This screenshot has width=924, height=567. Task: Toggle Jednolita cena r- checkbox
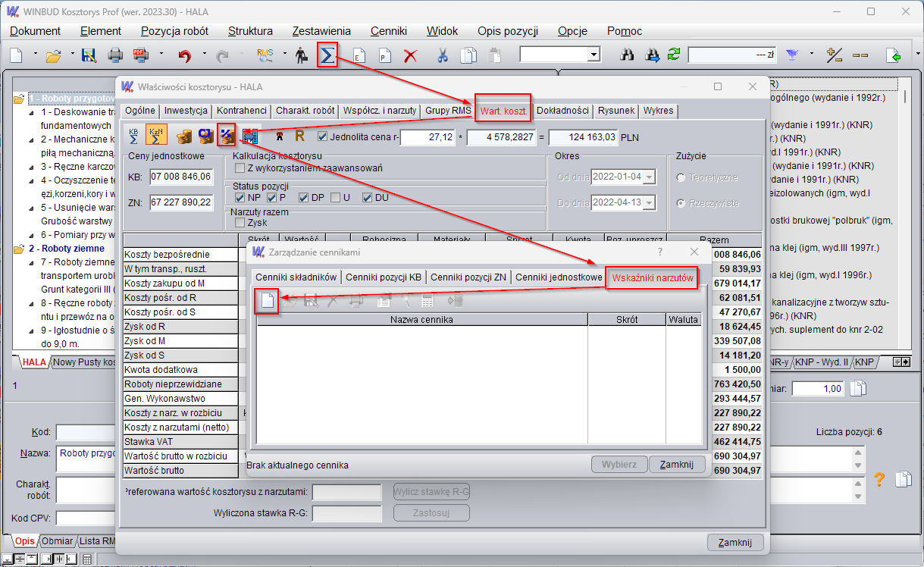click(x=323, y=137)
